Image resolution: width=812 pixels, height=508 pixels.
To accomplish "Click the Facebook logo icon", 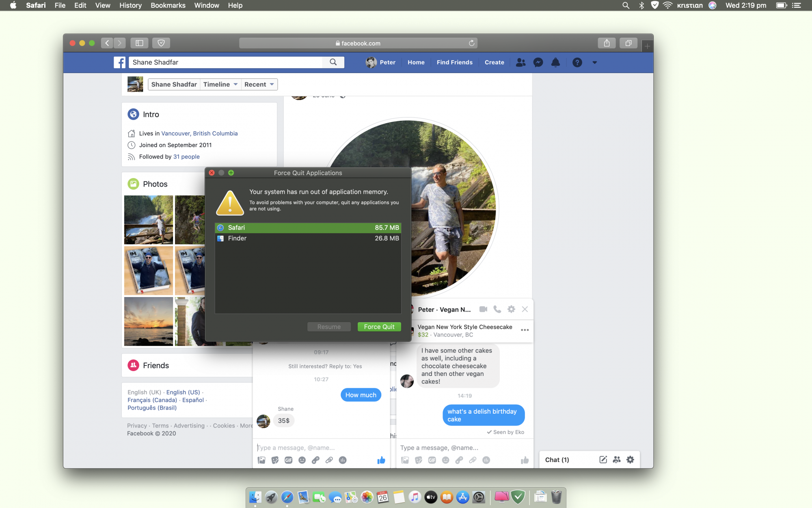I will point(119,62).
